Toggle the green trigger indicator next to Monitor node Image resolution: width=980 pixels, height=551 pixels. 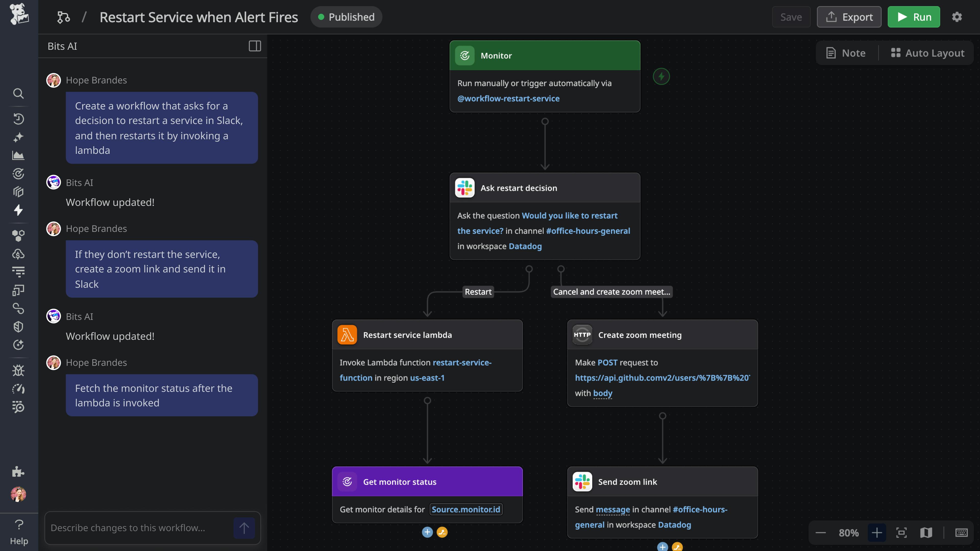661,76
